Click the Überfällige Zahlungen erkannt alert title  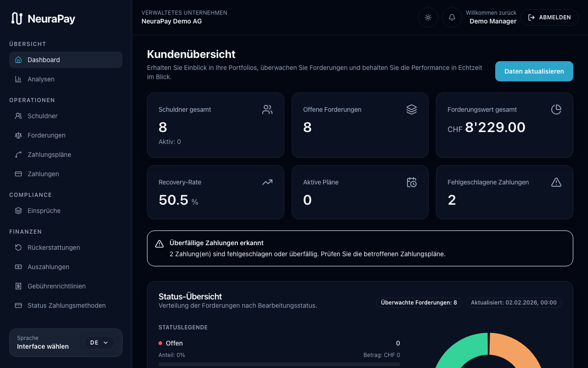pyautogui.click(x=216, y=243)
